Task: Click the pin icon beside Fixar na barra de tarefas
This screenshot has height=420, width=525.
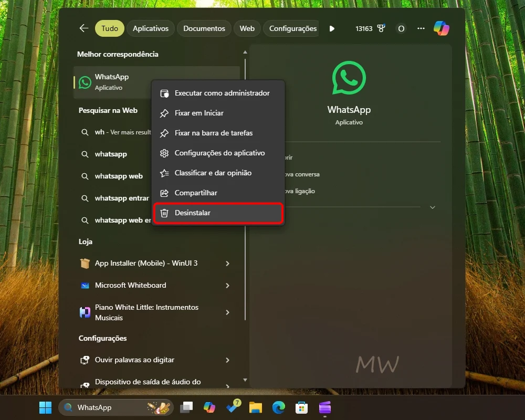Action: pyautogui.click(x=164, y=133)
